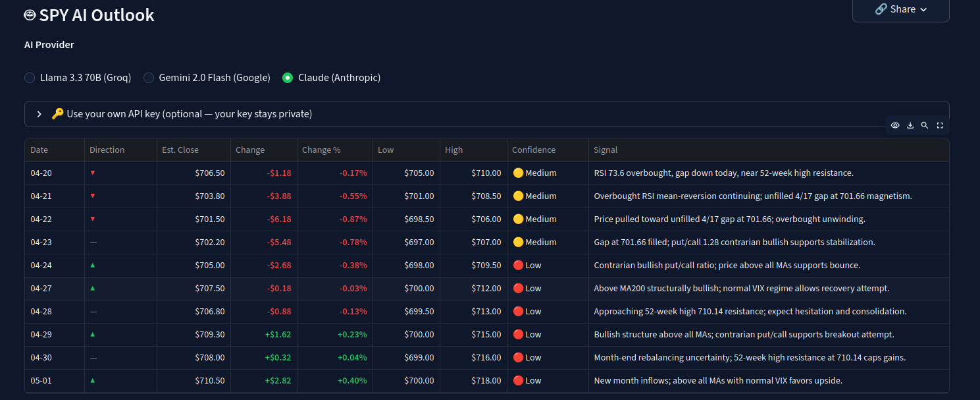Click the red down arrow in row 04-22

(x=93, y=219)
